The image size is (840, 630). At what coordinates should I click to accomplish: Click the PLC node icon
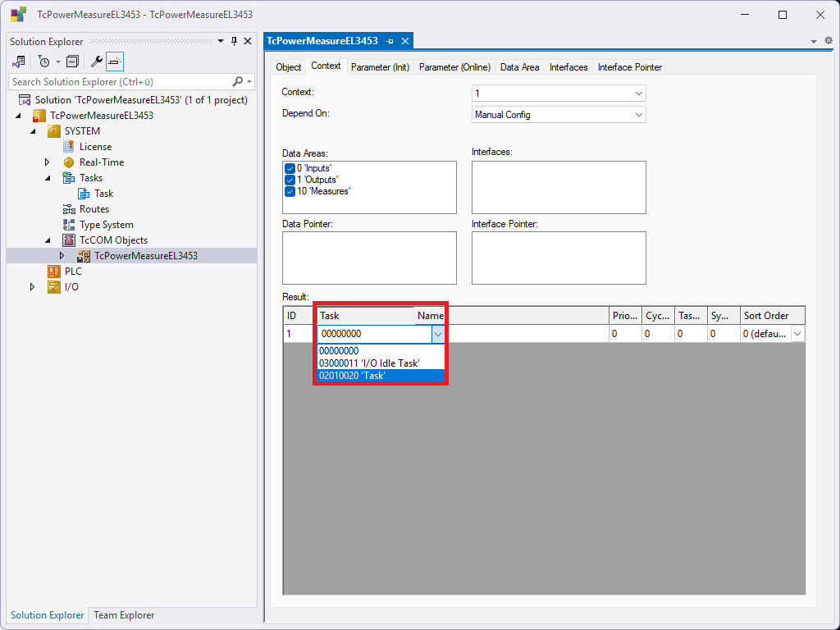pyautogui.click(x=54, y=272)
